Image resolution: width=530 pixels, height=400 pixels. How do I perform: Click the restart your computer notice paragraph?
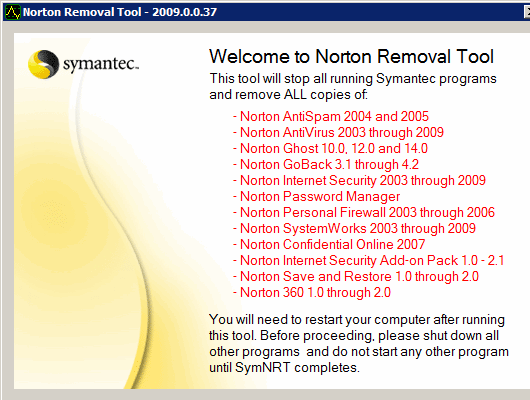(x=359, y=344)
